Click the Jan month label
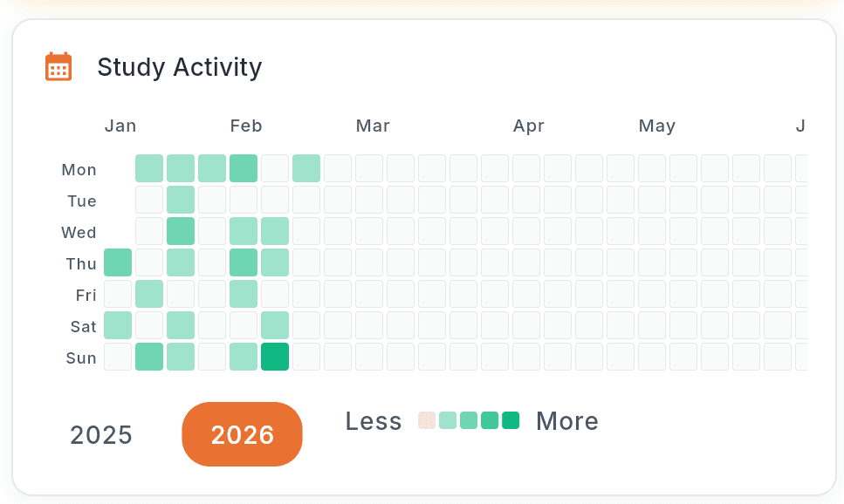Viewport: 844px width, 504px height. pyautogui.click(x=120, y=126)
